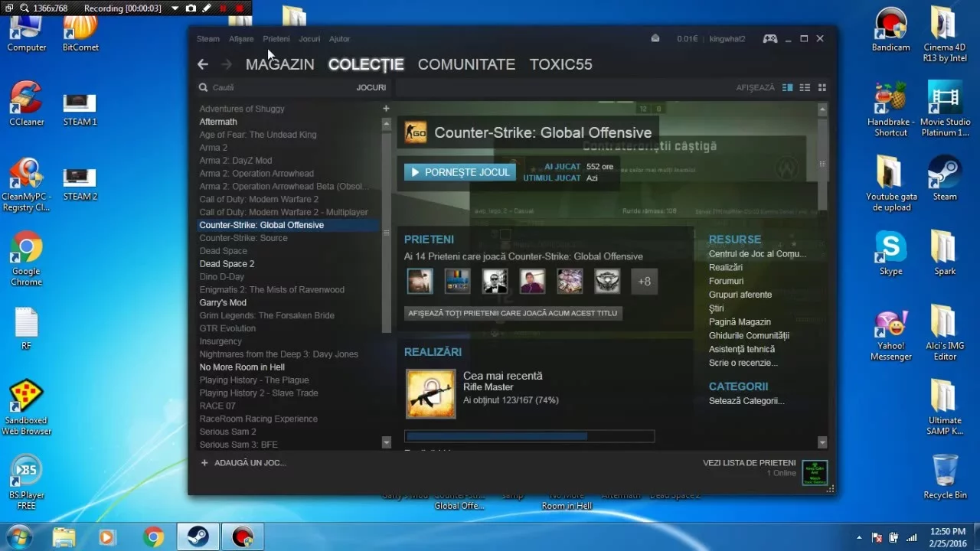Launch Big Picture mode with controller icon
The height and width of the screenshot is (551, 980).
[x=770, y=38]
